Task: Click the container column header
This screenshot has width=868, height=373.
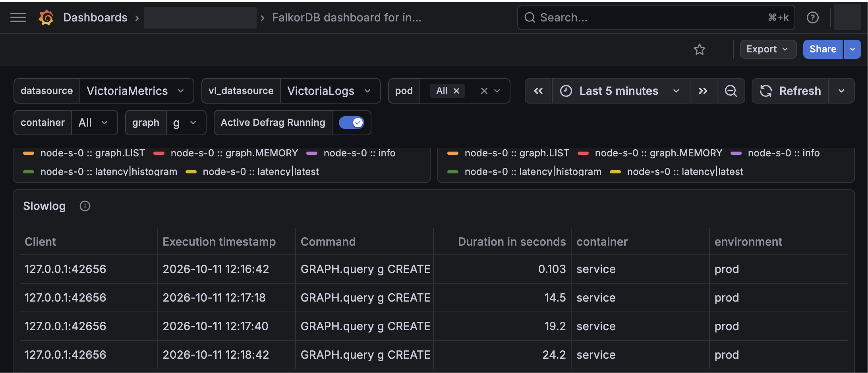Action: tap(602, 242)
